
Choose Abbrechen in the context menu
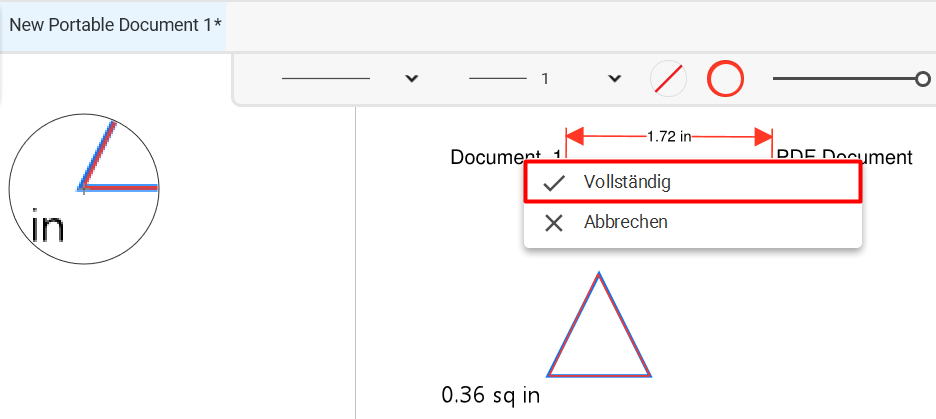692,223
